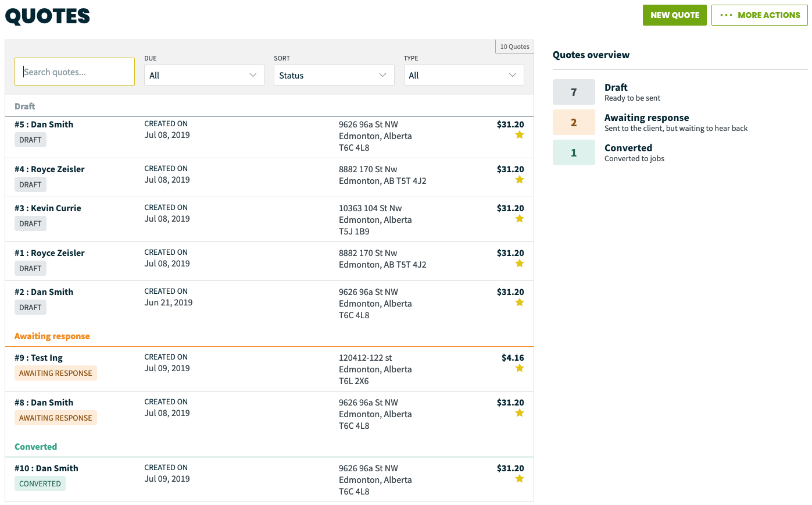This screenshot has height=505, width=812.
Task: Click the star icon on quote #5
Action: point(519,135)
